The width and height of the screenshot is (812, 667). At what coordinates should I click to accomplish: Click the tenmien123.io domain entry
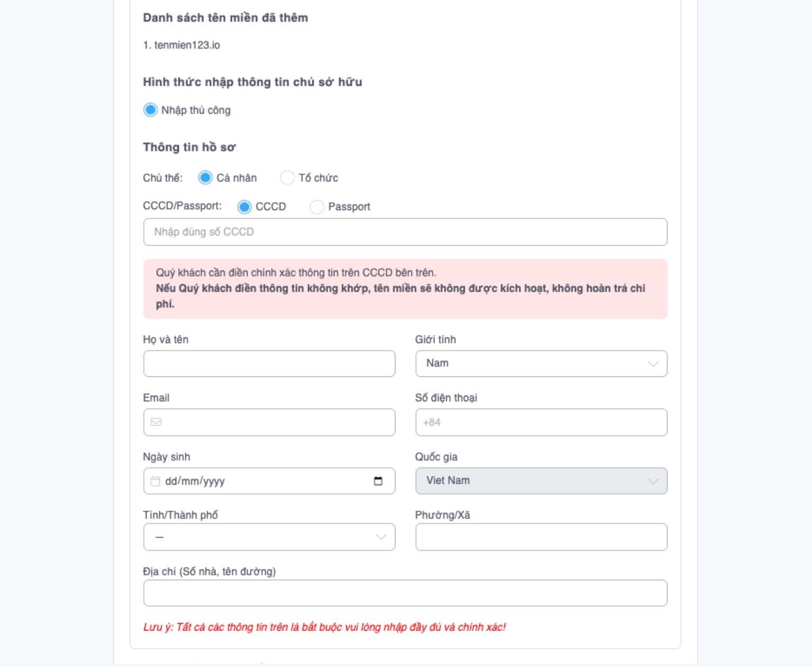point(186,45)
